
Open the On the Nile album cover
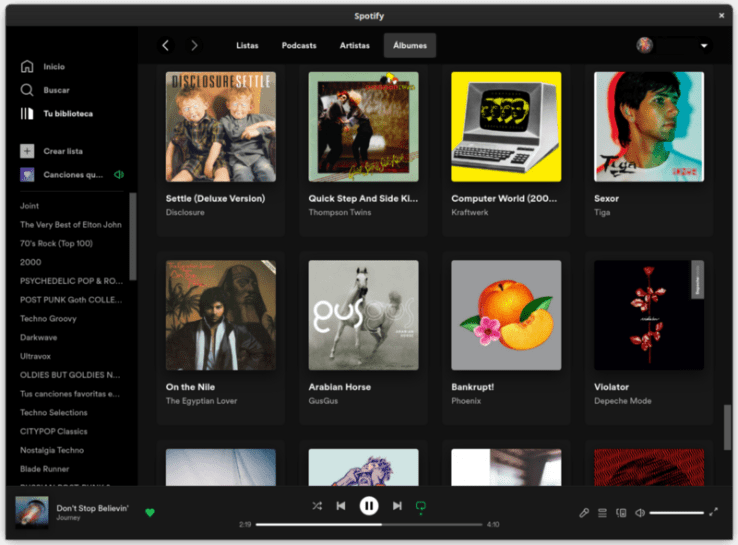pyautogui.click(x=221, y=315)
